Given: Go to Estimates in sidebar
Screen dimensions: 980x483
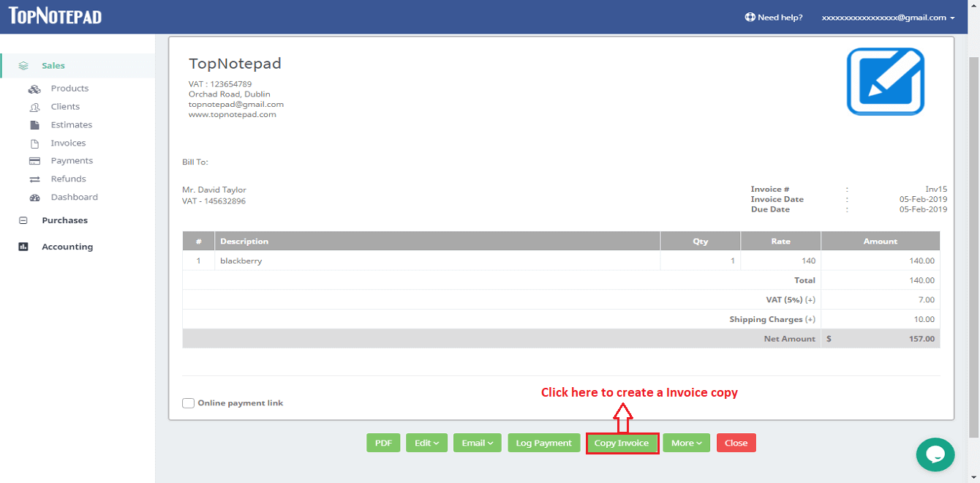Looking at the screenshot, I should pyautogui.click(x=72, y=125).
